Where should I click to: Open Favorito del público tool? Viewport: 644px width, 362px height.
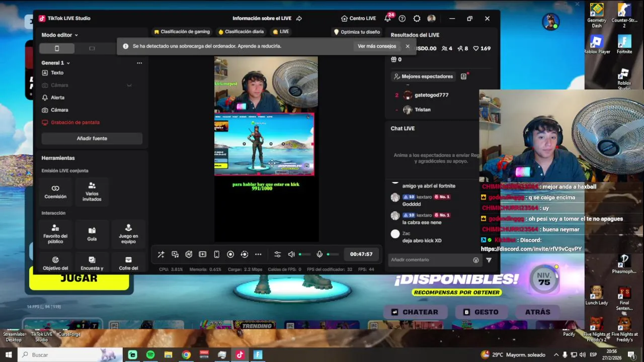click(55, 234)
